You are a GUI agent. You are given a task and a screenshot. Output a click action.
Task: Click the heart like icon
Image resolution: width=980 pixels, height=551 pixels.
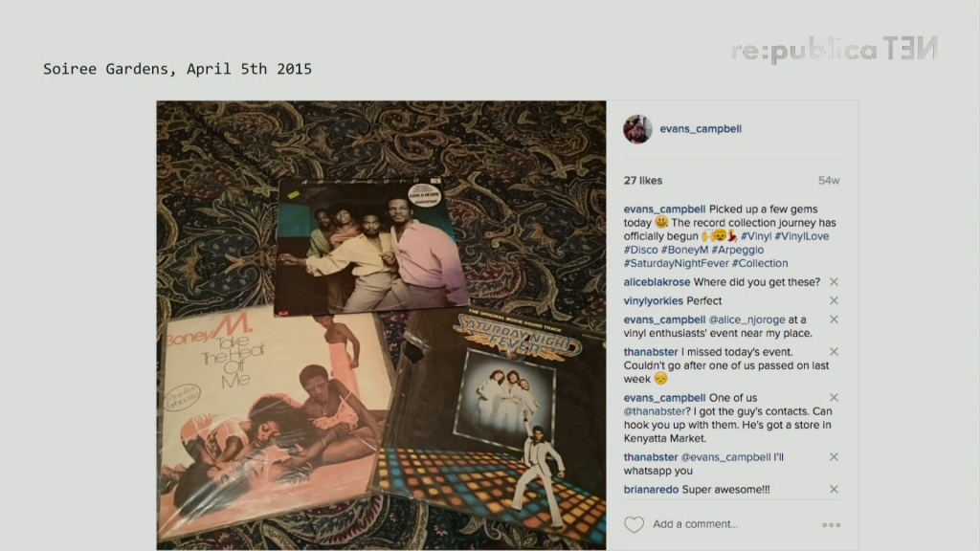click(634, 525)
